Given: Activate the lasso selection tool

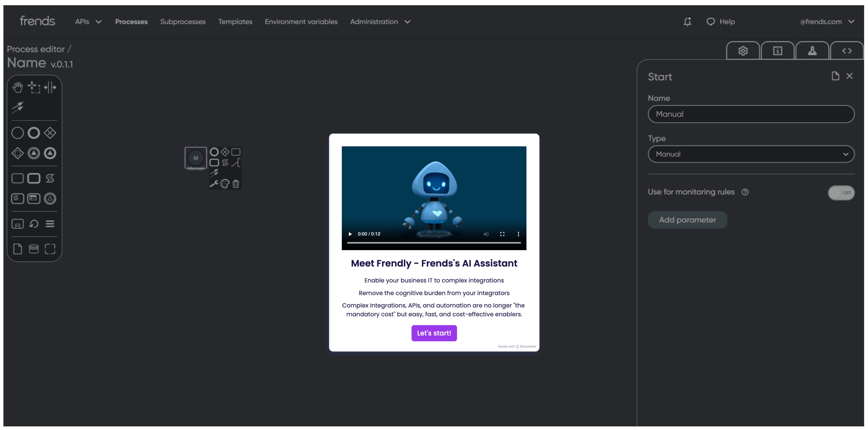Looking at the screenshot, I should (x=34, y=88).
